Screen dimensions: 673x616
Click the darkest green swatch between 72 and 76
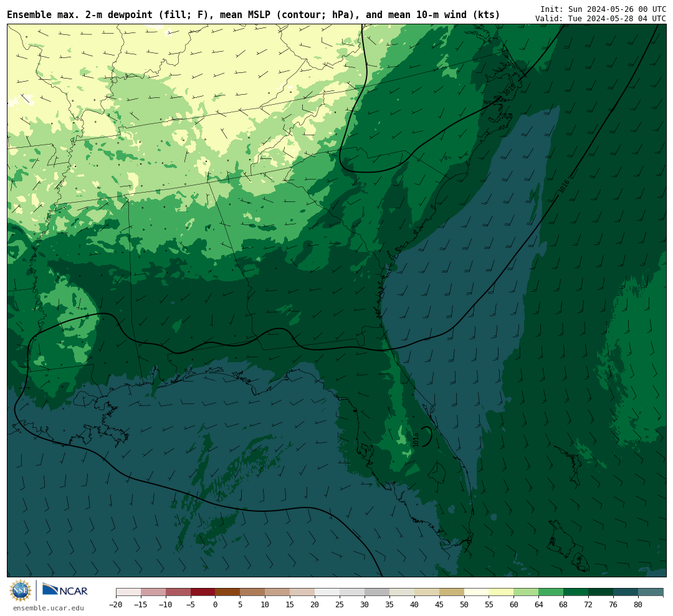point(601,592)
